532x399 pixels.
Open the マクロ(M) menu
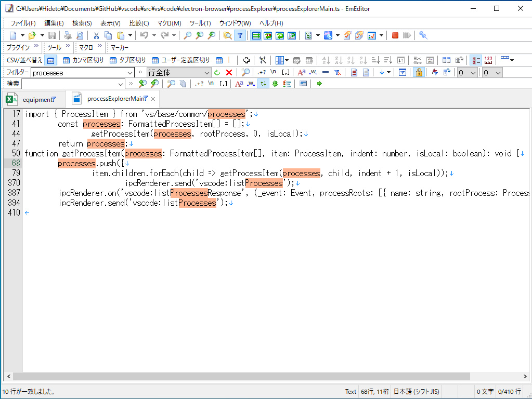170,23
